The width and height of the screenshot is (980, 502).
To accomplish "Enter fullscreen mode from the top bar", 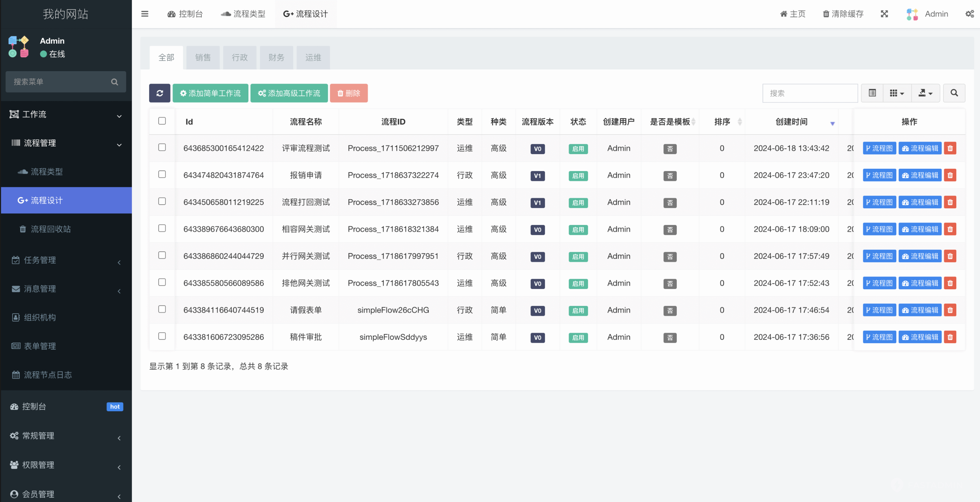I will click(884, 14).
